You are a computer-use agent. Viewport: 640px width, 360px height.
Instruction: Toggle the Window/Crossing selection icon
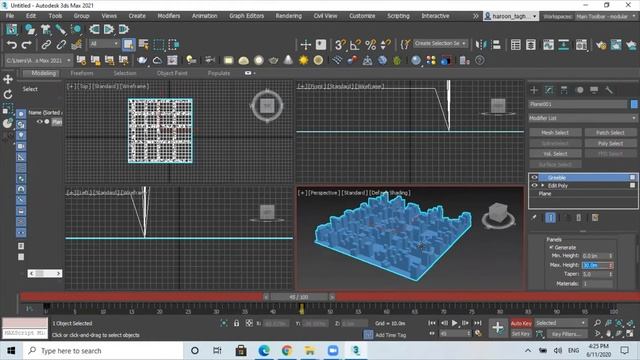pyautogui.click(x=174, y=44)
